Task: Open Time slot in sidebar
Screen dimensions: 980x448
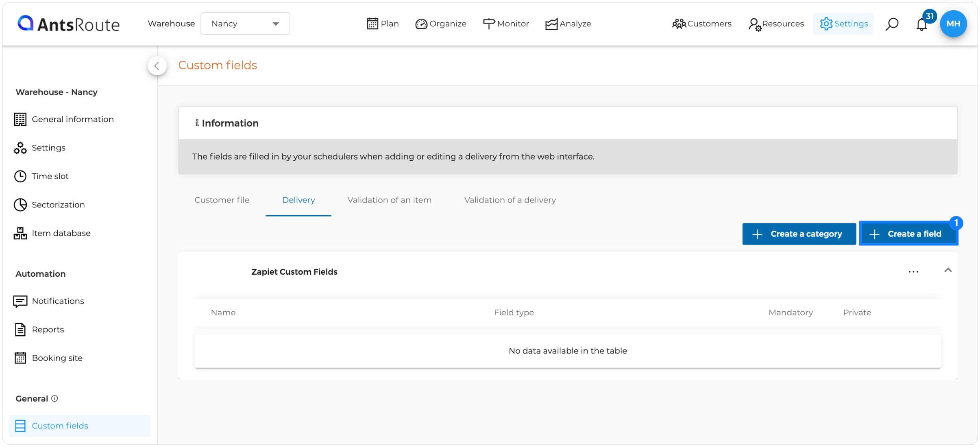Action: coord(41,176)
